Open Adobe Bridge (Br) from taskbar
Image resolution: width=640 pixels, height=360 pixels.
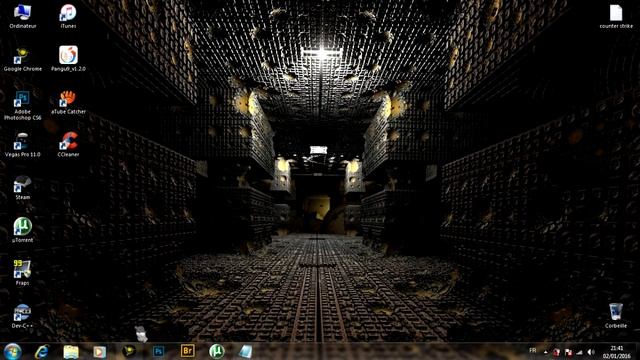click(x=187, y=351)
